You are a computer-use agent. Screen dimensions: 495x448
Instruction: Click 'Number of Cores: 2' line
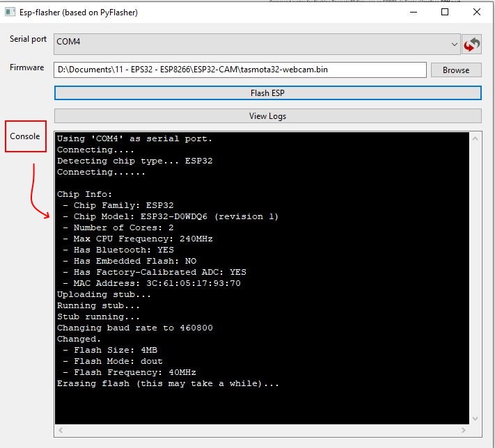pos(118,227)
